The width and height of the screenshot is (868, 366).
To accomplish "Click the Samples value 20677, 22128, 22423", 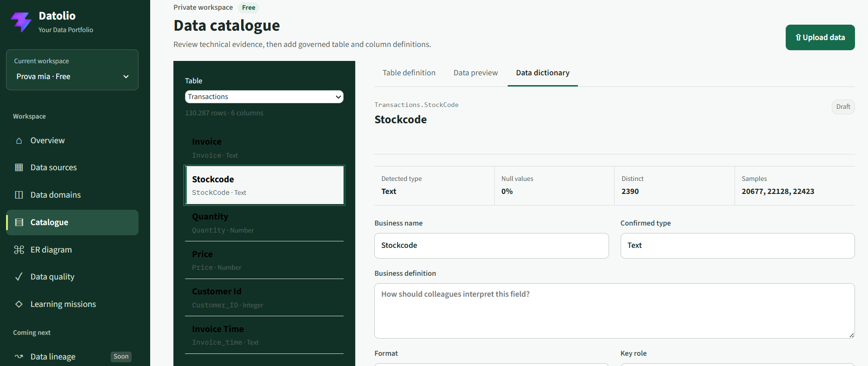I will [778, 191].
